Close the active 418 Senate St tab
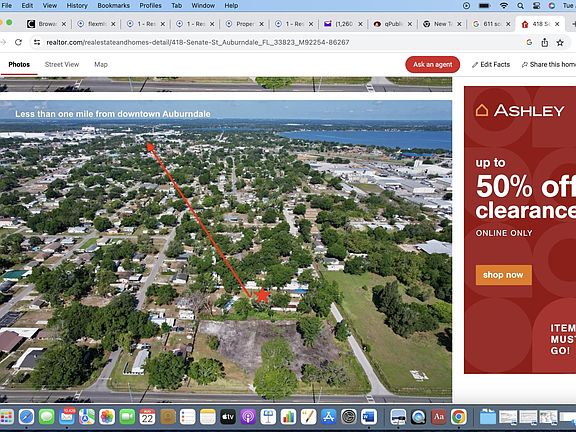 click(x=557, y=24)
